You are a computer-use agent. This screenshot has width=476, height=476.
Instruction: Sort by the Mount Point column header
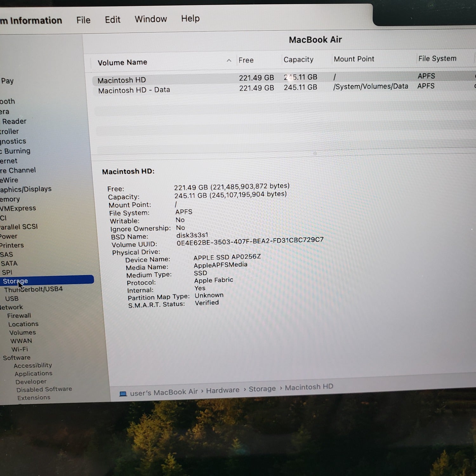[x=354, y=59]
